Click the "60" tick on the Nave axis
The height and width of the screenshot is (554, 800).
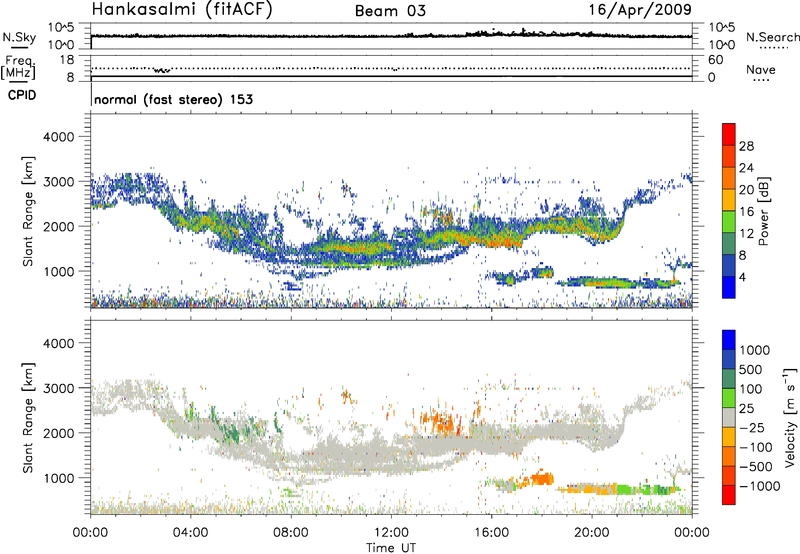[715, 60]
